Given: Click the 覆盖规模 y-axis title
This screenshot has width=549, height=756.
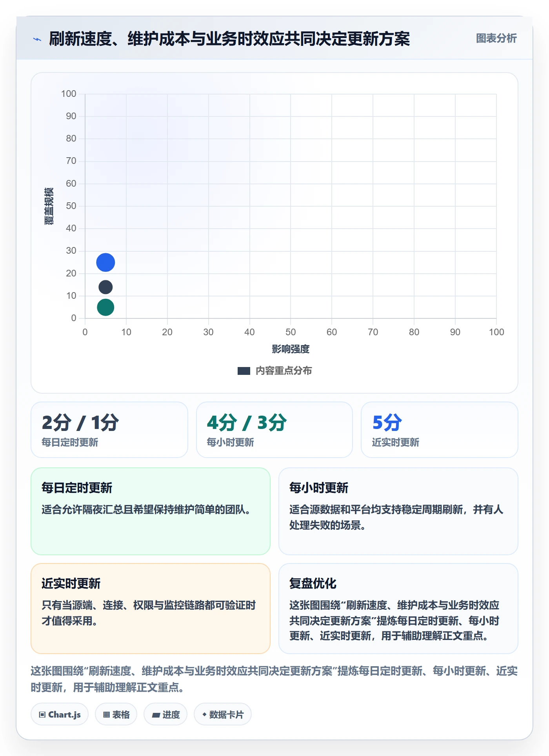Looking at the screenshot, I should 49,206.
